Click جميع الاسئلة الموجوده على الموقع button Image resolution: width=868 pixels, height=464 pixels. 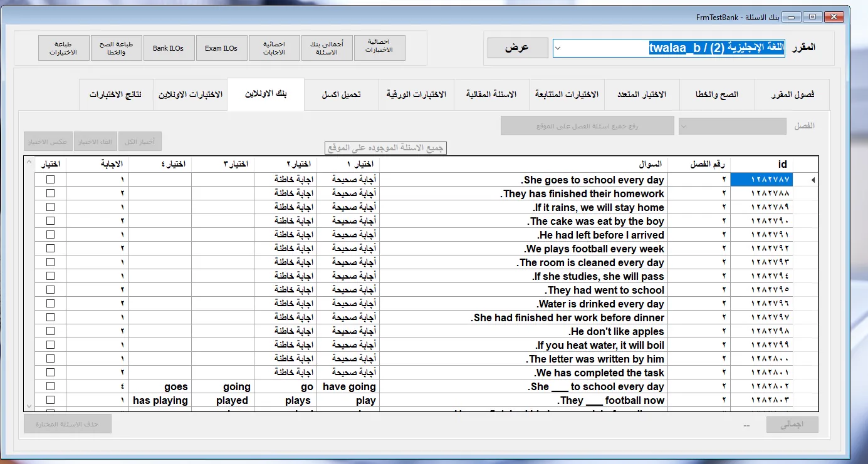click(x=385, y=148)
